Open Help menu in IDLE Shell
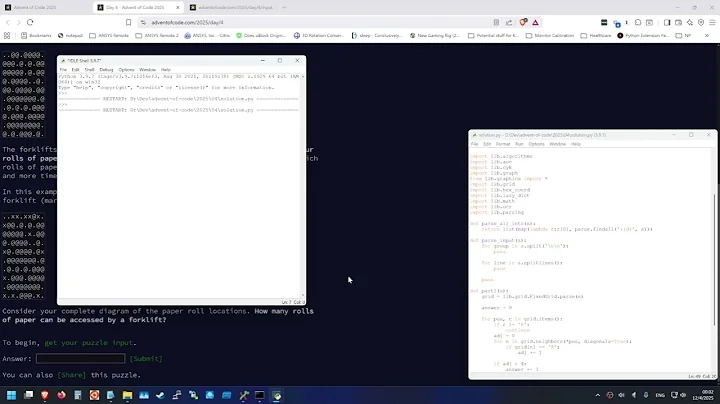This screenshot has height=404, width=720. click(x=166, y=70)
